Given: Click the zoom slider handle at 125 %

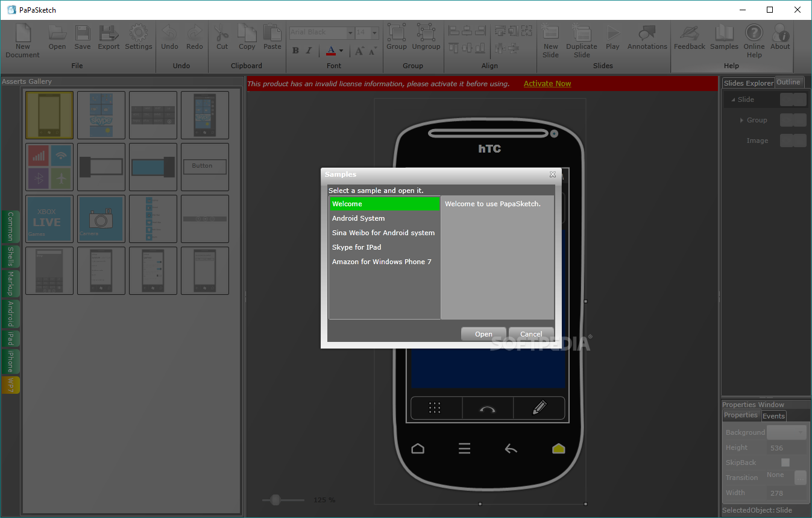Looking at the screenshot, I should [x=276, y=499].
